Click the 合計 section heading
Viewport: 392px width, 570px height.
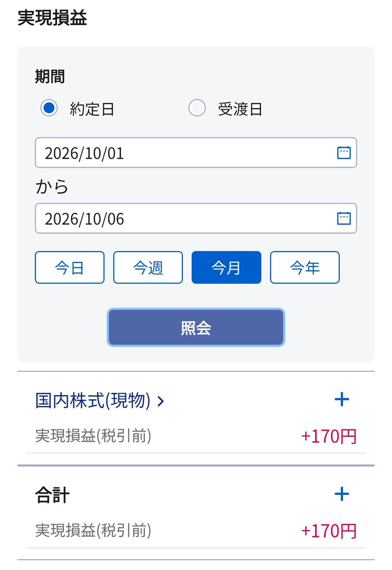52,496
